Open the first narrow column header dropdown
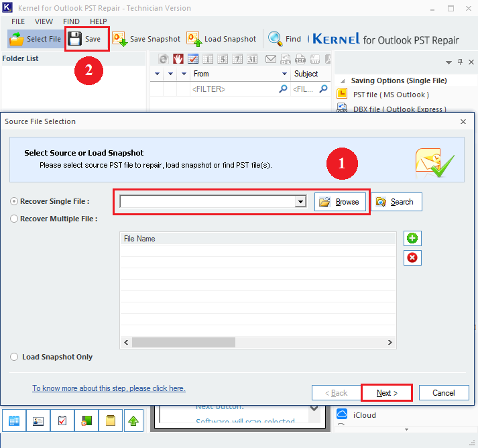This screenshot has height=448, width=478. [158, 74]
